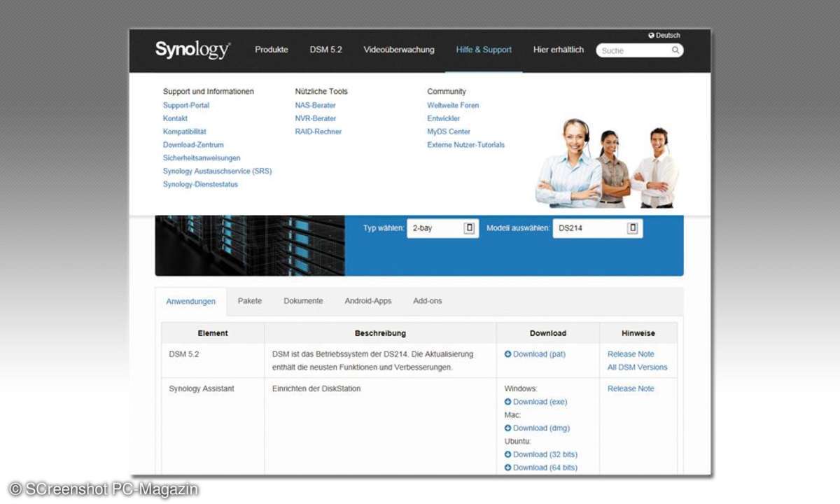Switch to the Android-Apps tab
This screenshot has height=504, width=840.
click(x=368, y=301)
